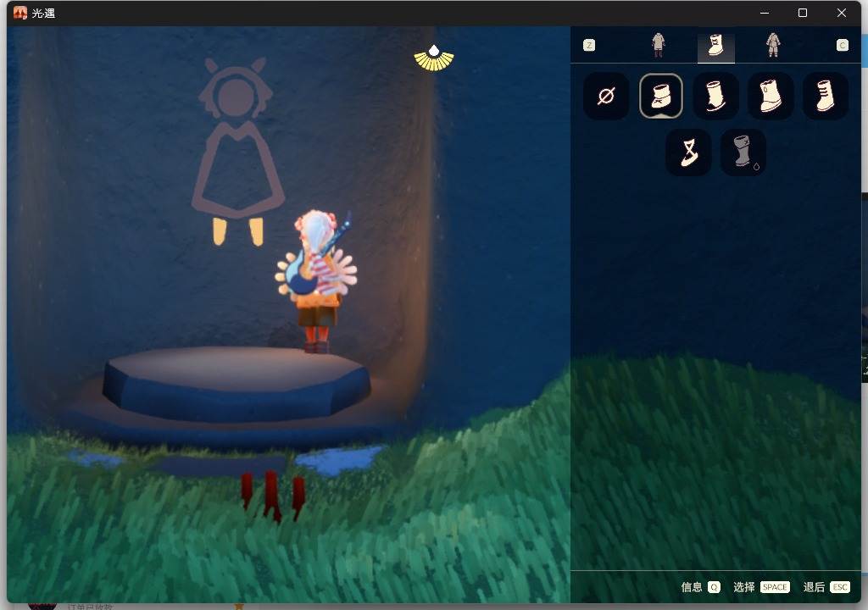
Task: Go to previous category with Z
Action: click(x=589, y=46)
